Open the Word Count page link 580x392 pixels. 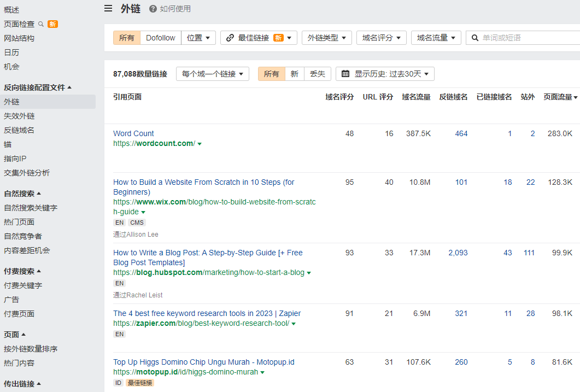pos(133,133)
